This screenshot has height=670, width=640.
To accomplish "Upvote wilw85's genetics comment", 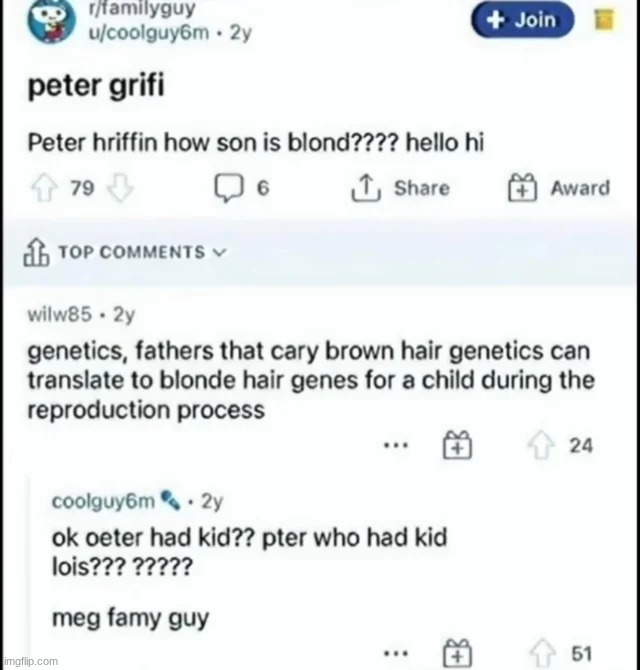I will (x=541, y=447).
